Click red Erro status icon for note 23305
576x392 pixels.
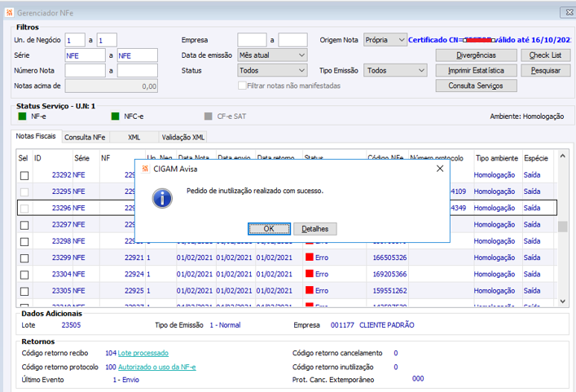309,290
